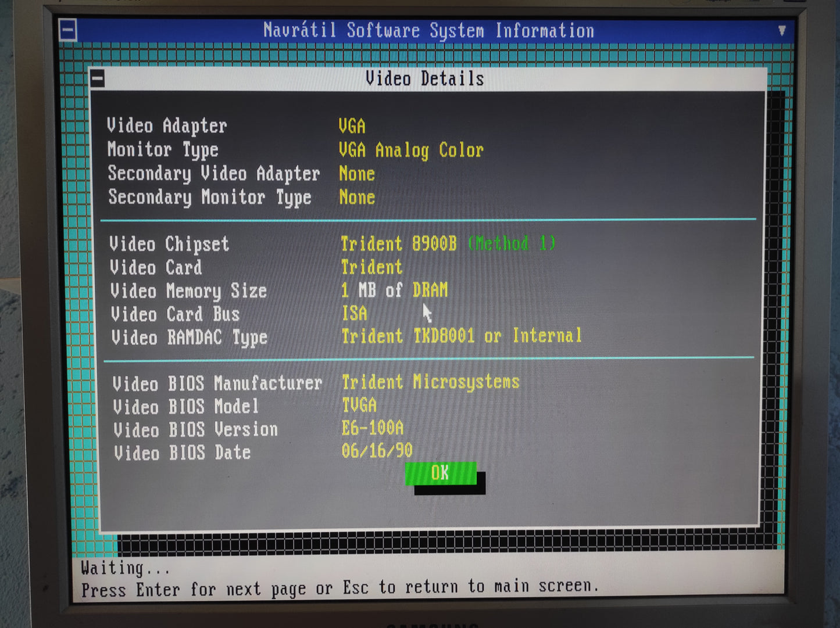Click the down arrow in the title bar
Viewport: 840px width, 628px height.
click(x=782, y=31)
